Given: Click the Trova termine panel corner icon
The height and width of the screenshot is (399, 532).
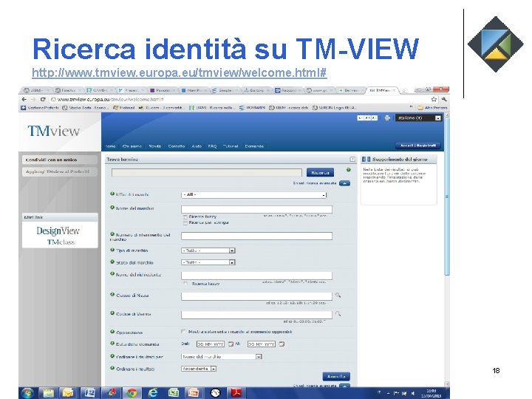Looking at the screenshot, I should click(x=352, y=159).
